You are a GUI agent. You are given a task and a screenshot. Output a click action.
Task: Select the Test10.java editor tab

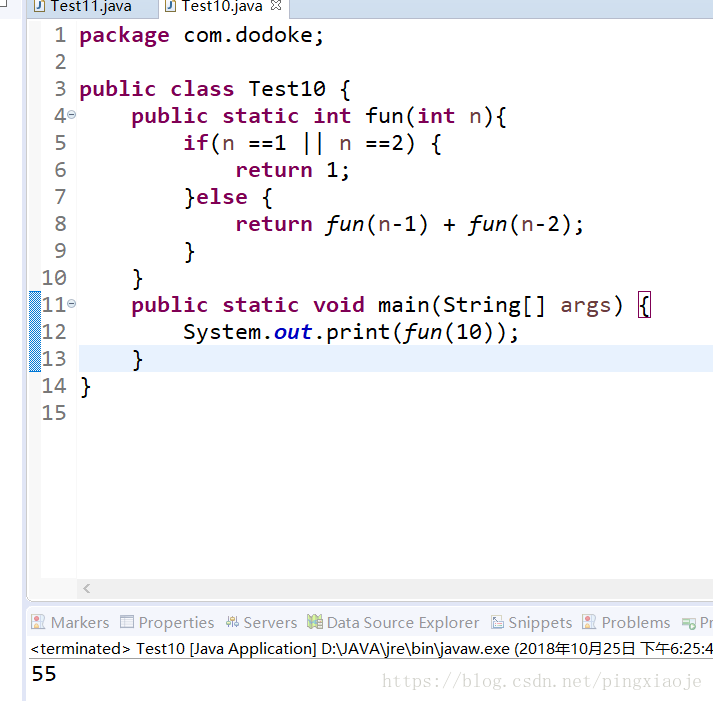click(222, 6)
